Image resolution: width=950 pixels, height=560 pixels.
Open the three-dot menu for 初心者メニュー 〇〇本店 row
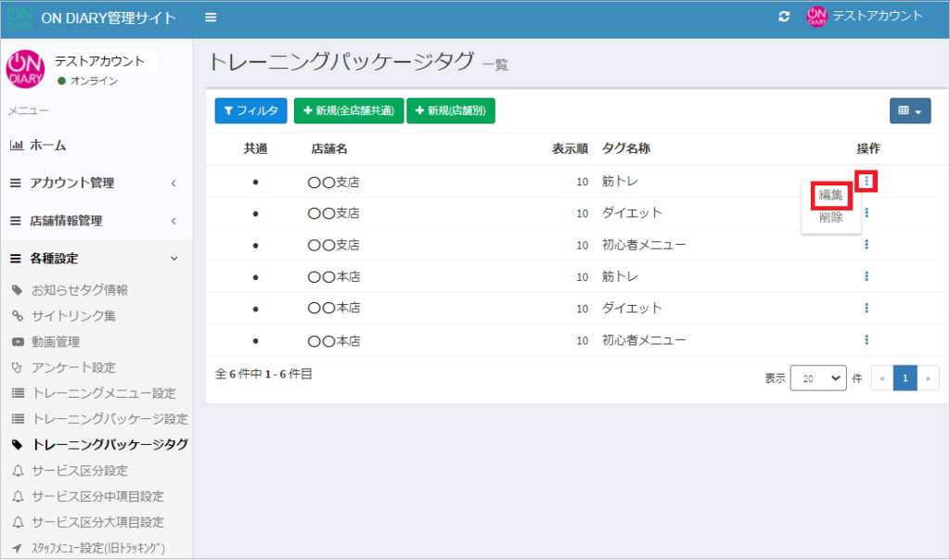[867, 339]
